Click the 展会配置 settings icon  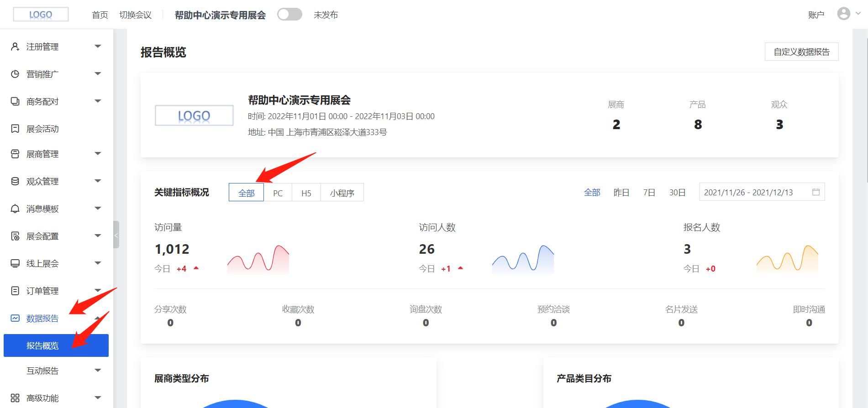tap(15, 236)
